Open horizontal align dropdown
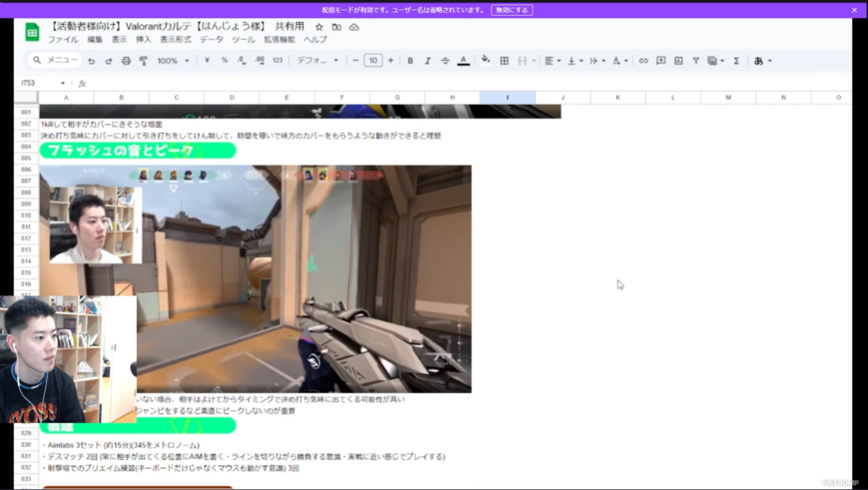This screenshot has height=490, width=868. click(553, 60)
